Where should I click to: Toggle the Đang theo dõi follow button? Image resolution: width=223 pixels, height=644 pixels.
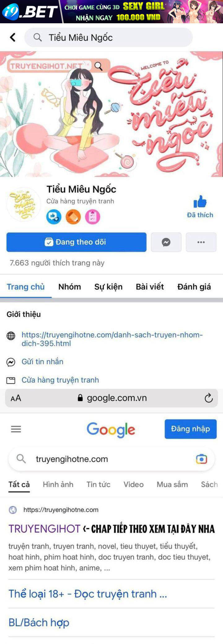[76, 242]
